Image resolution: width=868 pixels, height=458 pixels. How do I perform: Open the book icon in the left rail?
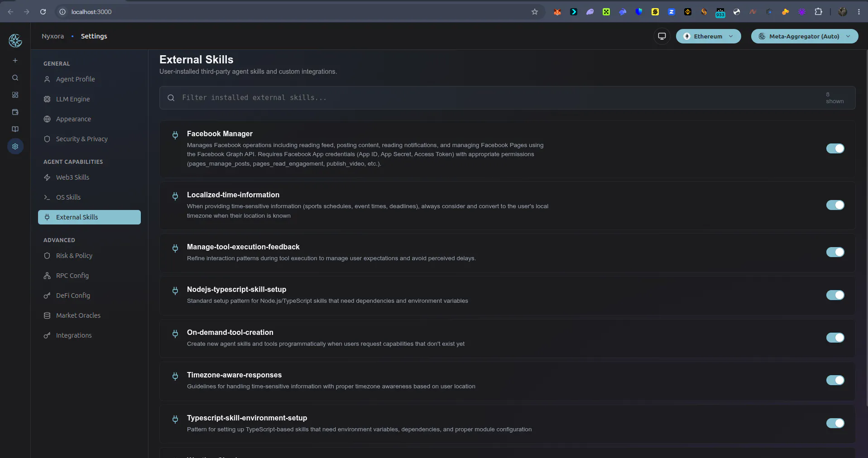15,129
